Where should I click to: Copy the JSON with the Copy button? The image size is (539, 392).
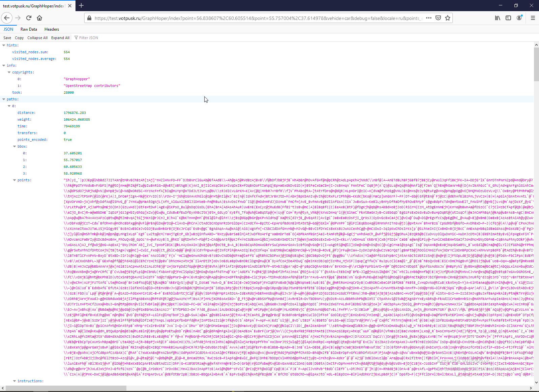(19, 38)
